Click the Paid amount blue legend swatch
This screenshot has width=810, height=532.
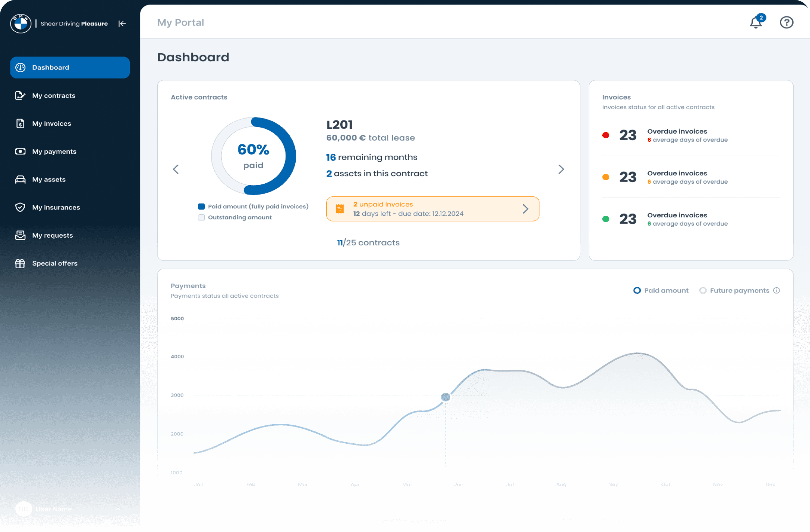(x=201, y=207)
